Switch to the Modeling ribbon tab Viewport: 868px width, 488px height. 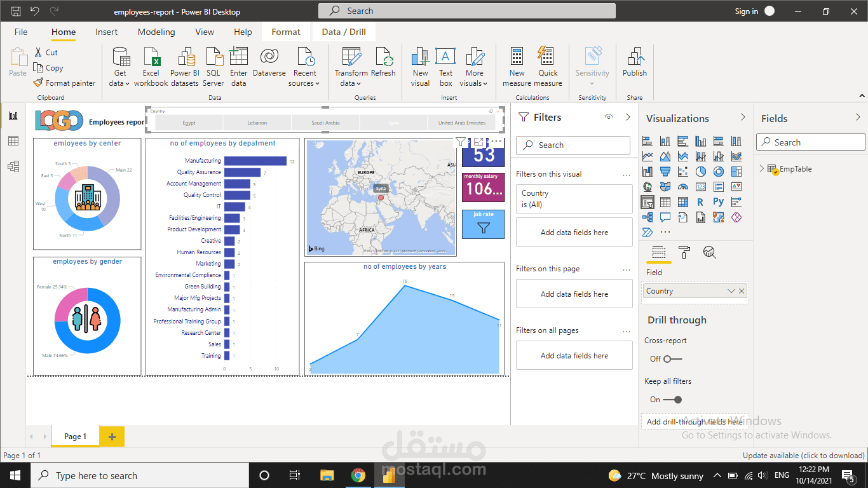(156, 32)
